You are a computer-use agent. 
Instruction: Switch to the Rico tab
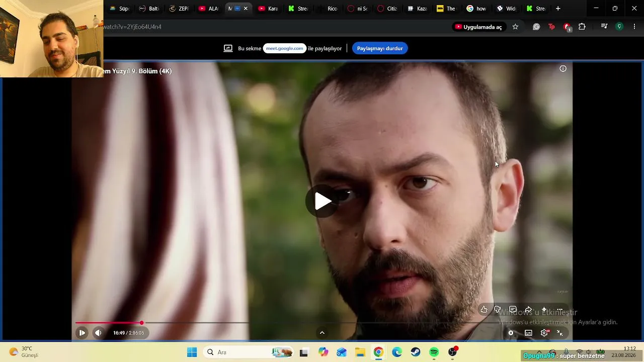(328, 9)
